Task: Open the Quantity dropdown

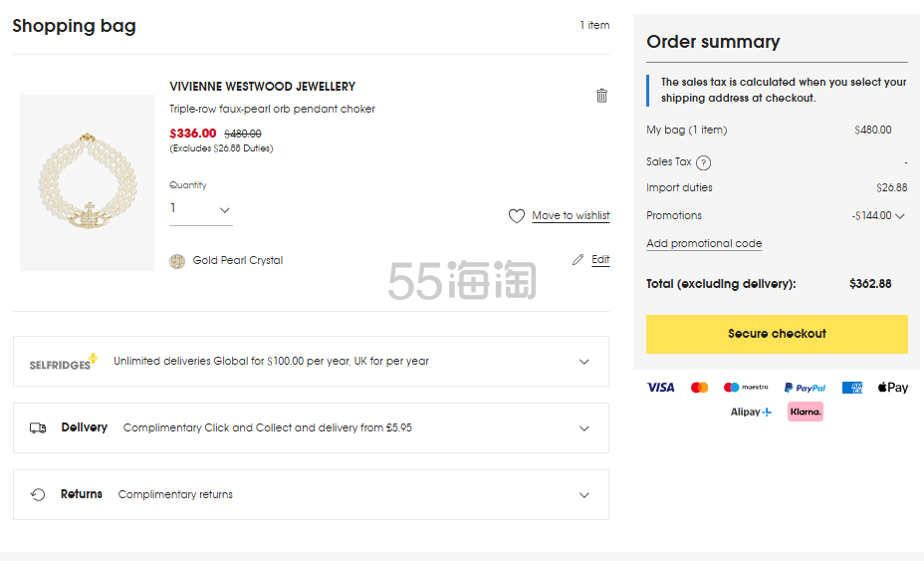Action: [x=200, y=210]
